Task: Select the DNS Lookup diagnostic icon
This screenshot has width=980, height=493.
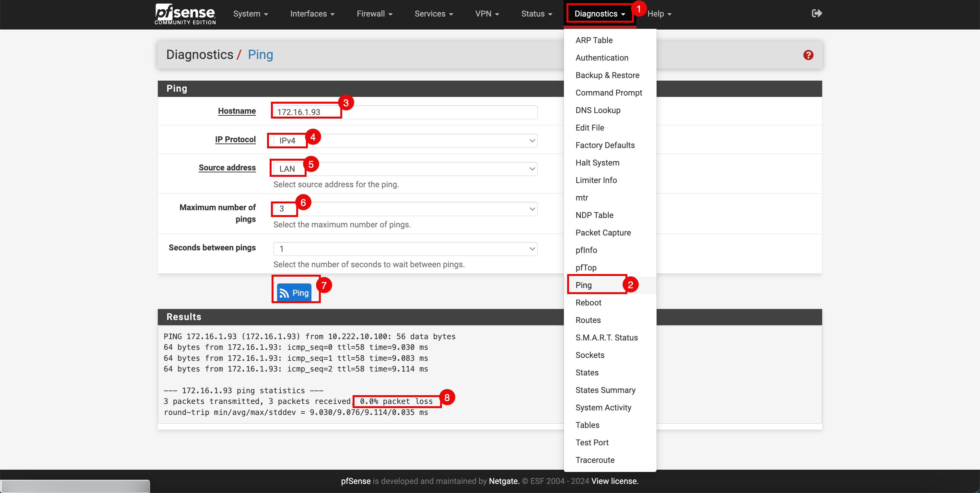Action: click(x=598, y=110)
